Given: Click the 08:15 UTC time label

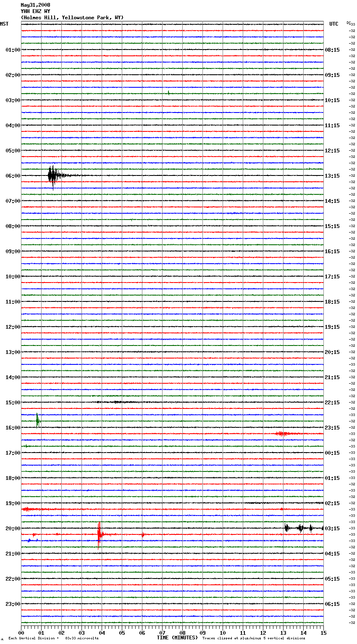Looking at the screenshot, I should pos(332,50).
